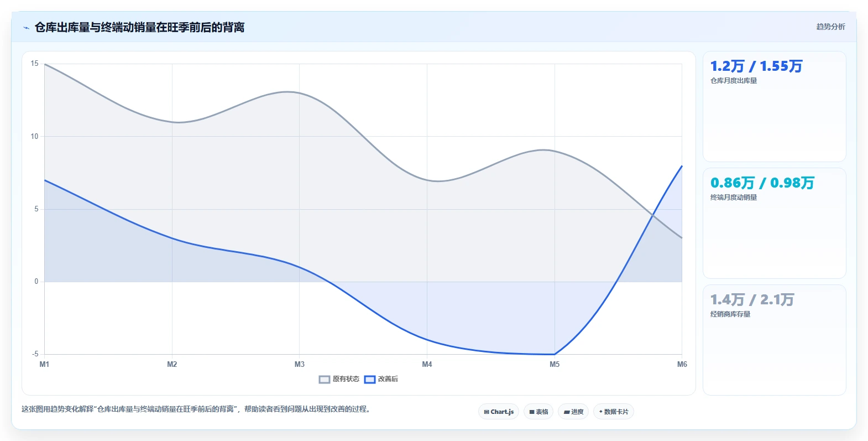Click the lightning icon beside the chart title

pyautogui.click(x=26, y=28)
